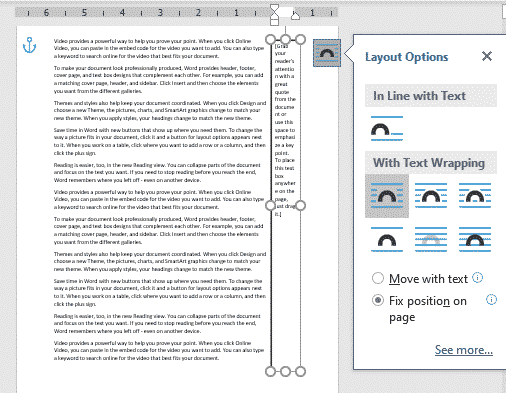Choose In Front of Text wrapping option

tap(475, 239)
